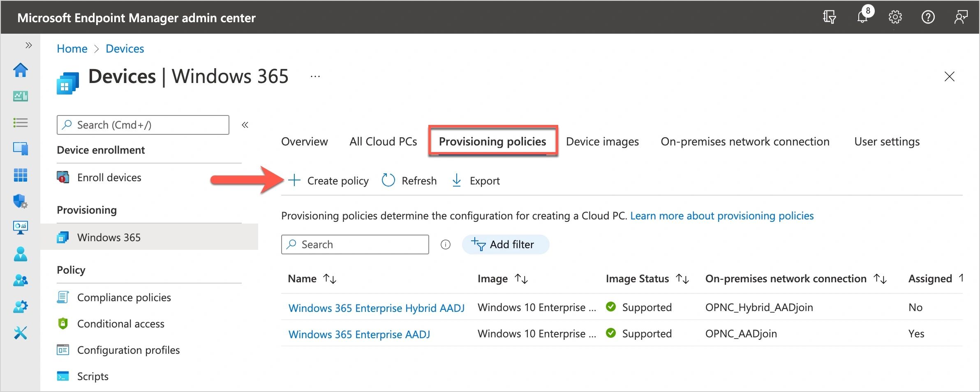Screen dimensions: 980x392
Task: Click the help question mark icon
Action: 928,18
